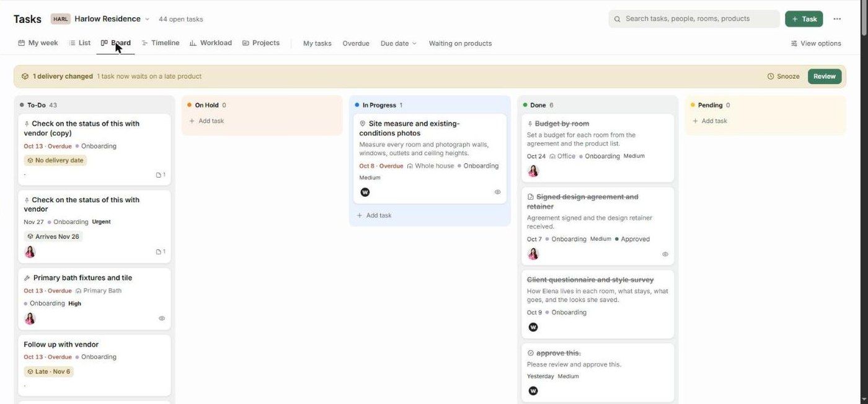The image size is (868, 404).
Task: Open 'Site measure and existing-conditions photos' card
Action: click(x=430, y=159)
